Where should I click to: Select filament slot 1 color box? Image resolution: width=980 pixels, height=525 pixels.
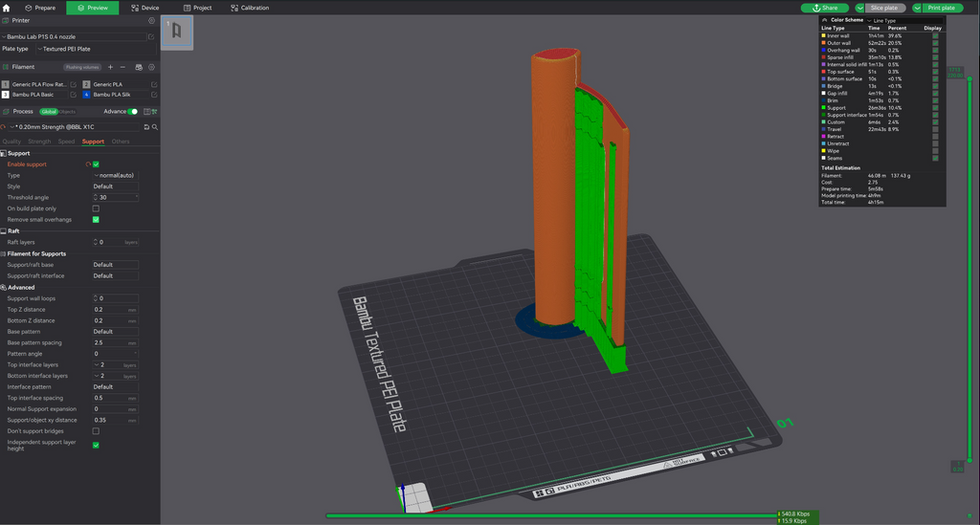6,84
